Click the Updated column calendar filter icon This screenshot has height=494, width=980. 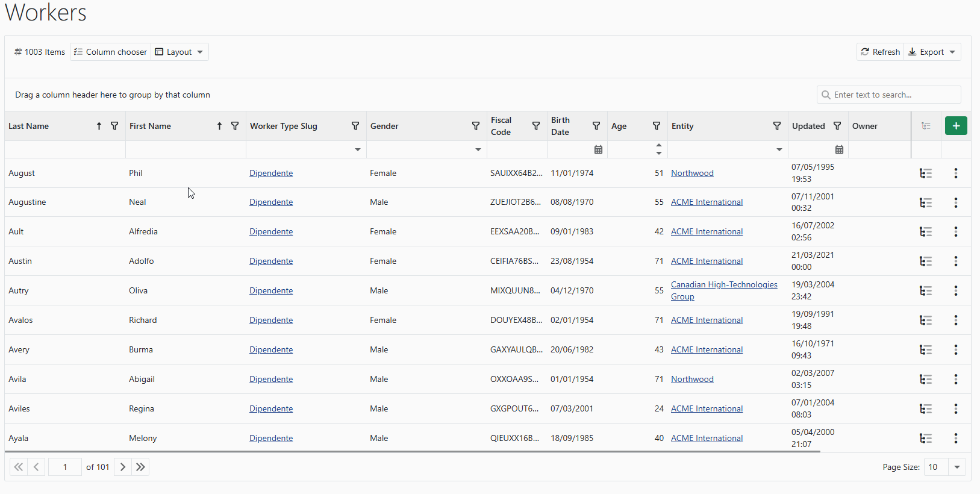coord(839,149)
